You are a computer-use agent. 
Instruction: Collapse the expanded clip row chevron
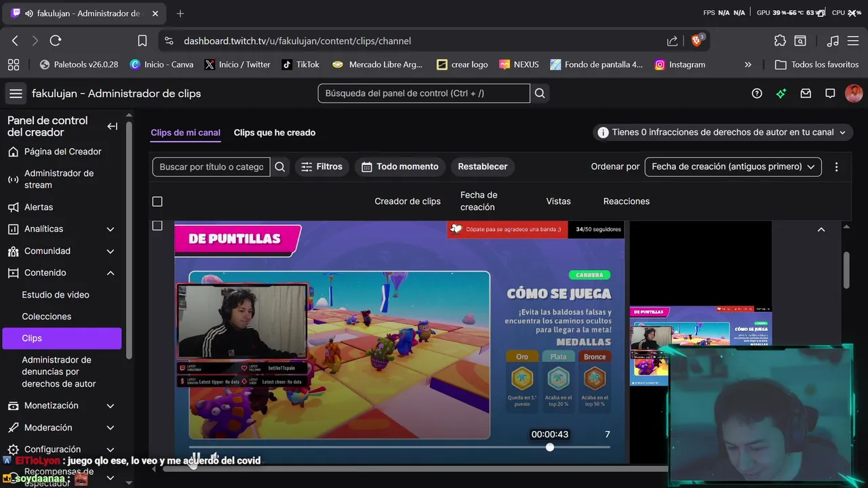(821, 230)
